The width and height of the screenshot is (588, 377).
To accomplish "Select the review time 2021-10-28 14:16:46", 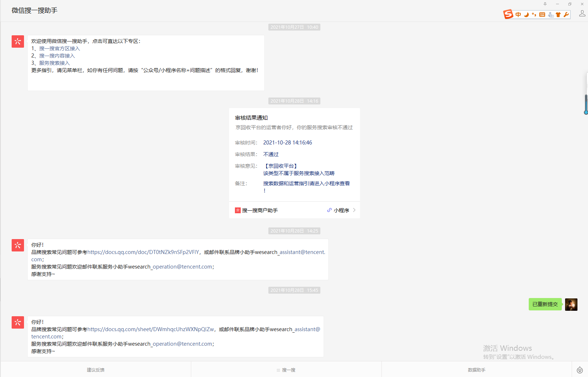I will [x=288, y=143].
